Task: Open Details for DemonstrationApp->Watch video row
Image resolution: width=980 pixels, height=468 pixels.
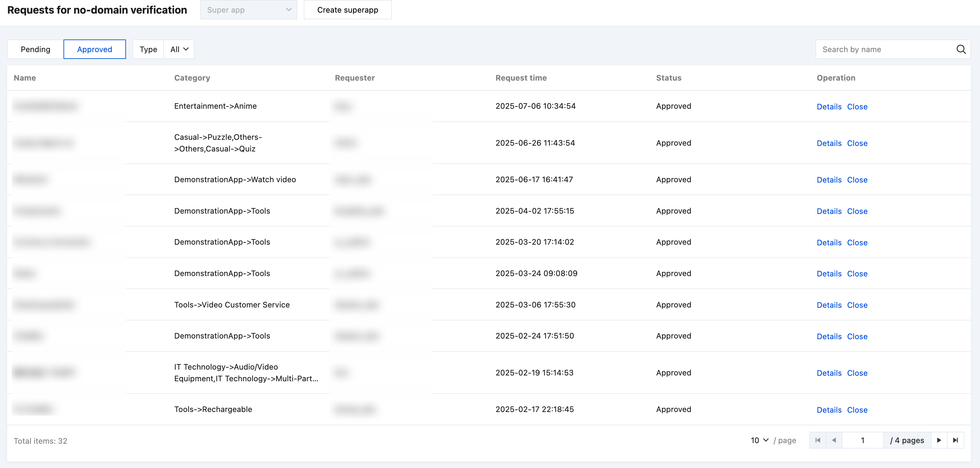Action: point(829,180)
